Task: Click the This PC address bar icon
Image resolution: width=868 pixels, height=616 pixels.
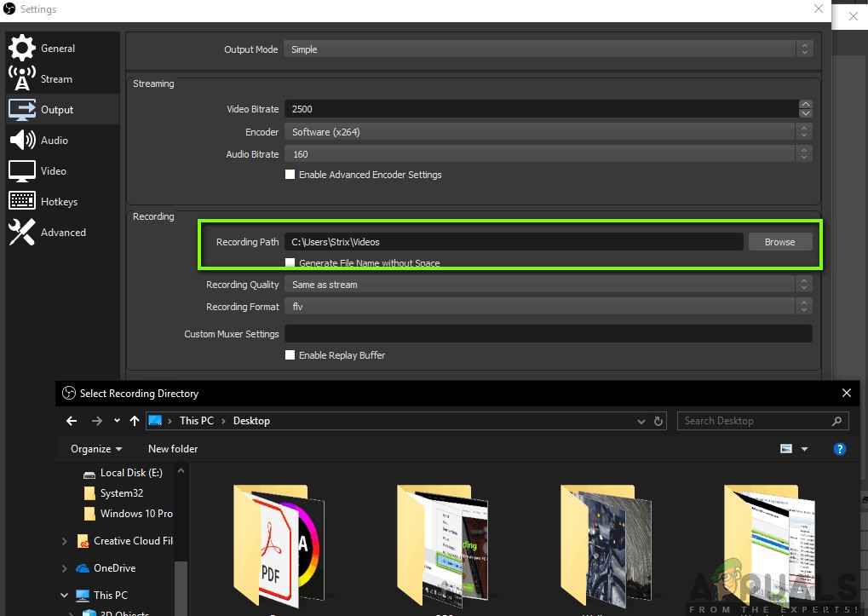Action: [x=156, y=421]
